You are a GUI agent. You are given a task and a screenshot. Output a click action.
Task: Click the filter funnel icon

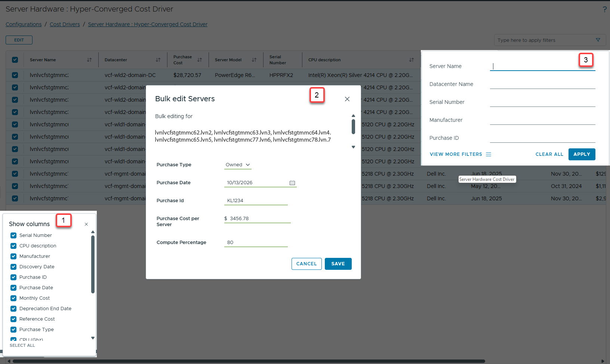(x=598, y=40)
